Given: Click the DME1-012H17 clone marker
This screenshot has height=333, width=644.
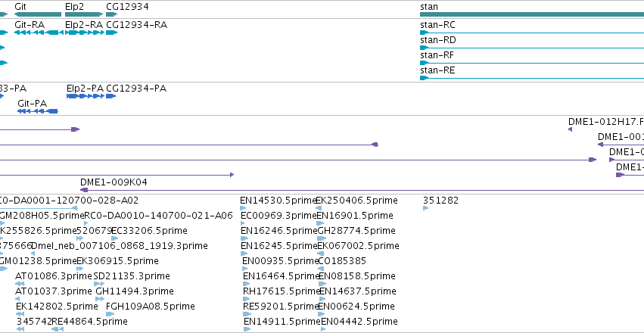Looking at the screenshot, I should pos(570,129).
